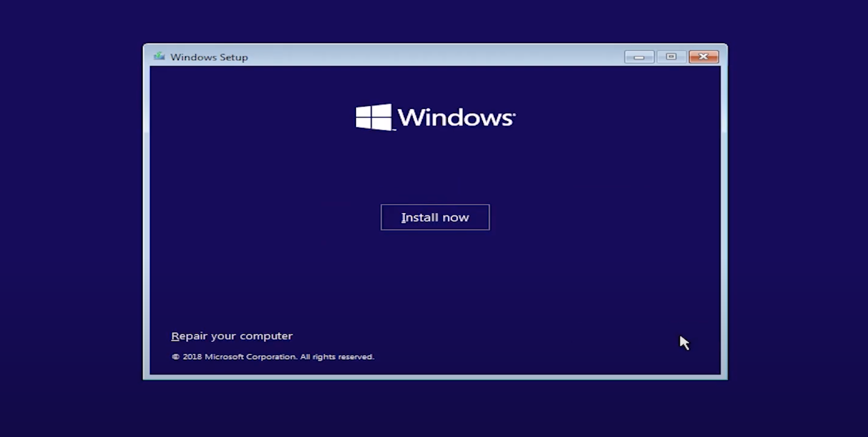Close the Windows Setup window
This screenshot has width=868, height=437.
click(x=704, y=57)
